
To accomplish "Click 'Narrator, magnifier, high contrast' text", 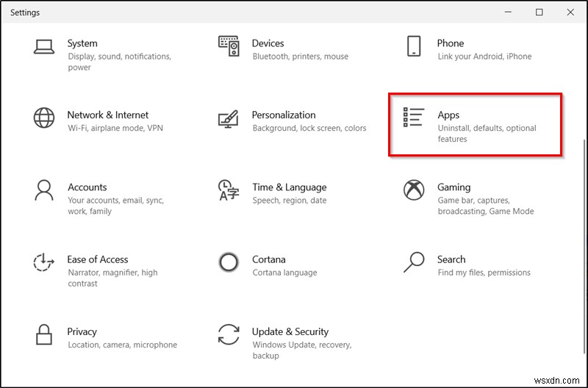I will [112, 278].
